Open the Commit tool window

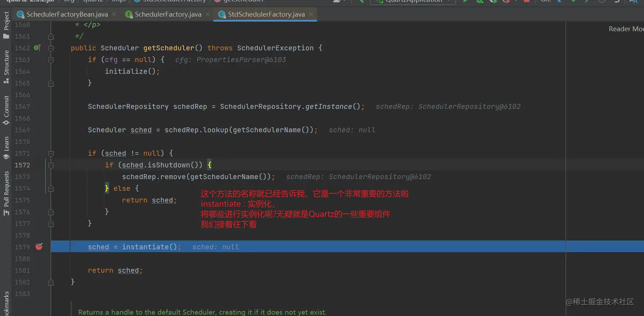6,110
